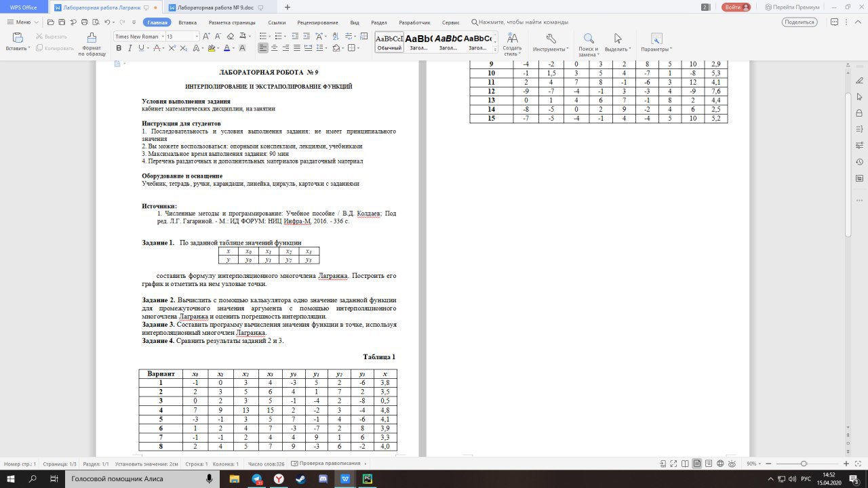
Task: Align text right
Action: click(286, 48)
